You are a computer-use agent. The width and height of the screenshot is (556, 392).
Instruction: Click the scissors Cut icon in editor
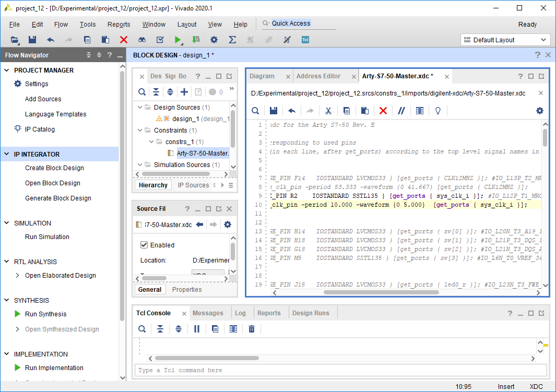pyautogui.click(x=328, y=111)
